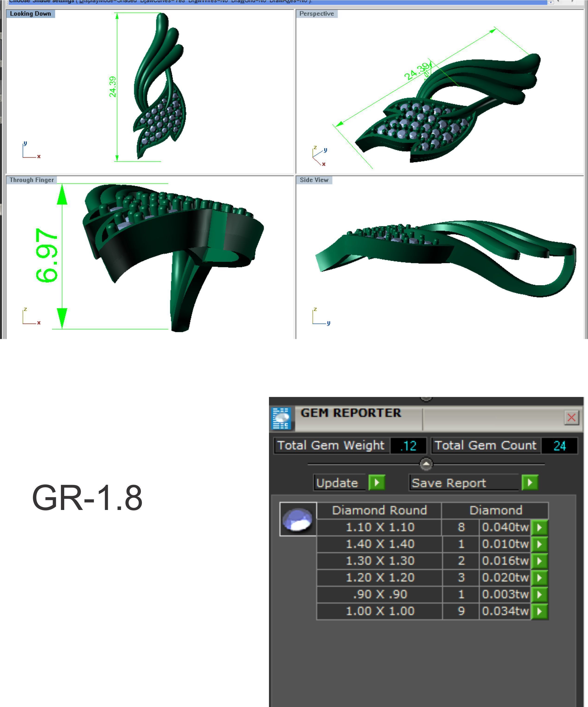Click the 0.040tw weight cell
Image resolution: width=588 pixels, height=707 pixels.
(505, 527)
